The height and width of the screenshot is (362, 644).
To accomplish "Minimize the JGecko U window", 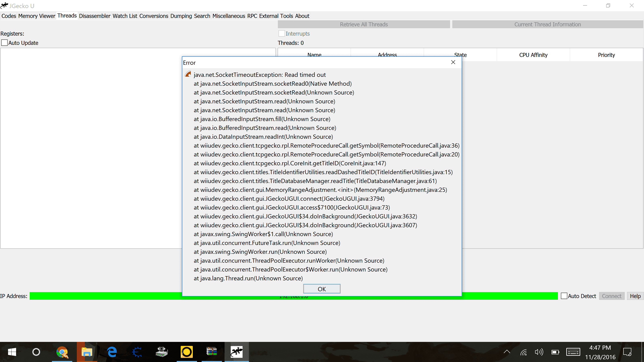I will point(585,5).
